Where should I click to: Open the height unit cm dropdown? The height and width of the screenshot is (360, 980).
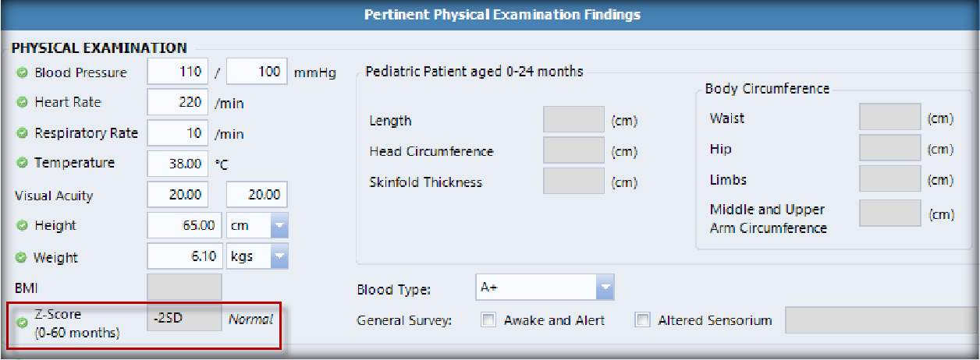tap(279, 226)
